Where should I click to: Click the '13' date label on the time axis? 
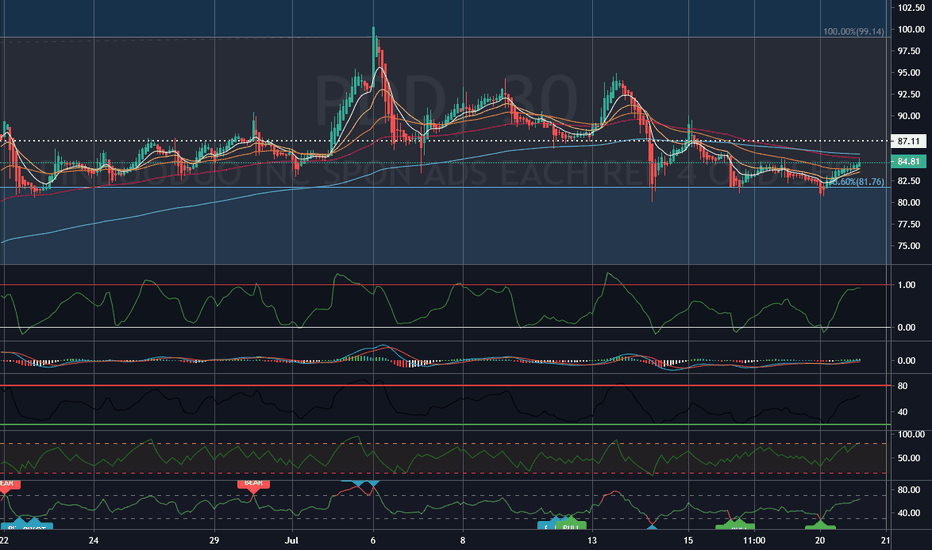(591, 540)
